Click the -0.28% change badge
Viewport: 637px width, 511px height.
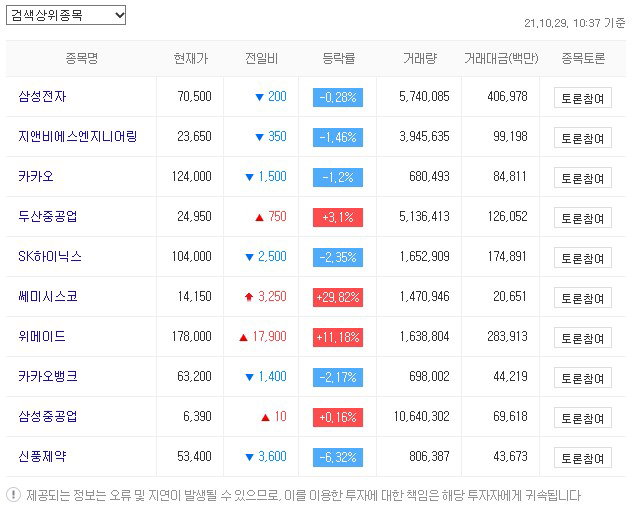pyautogui.click(x=338, y=97)
